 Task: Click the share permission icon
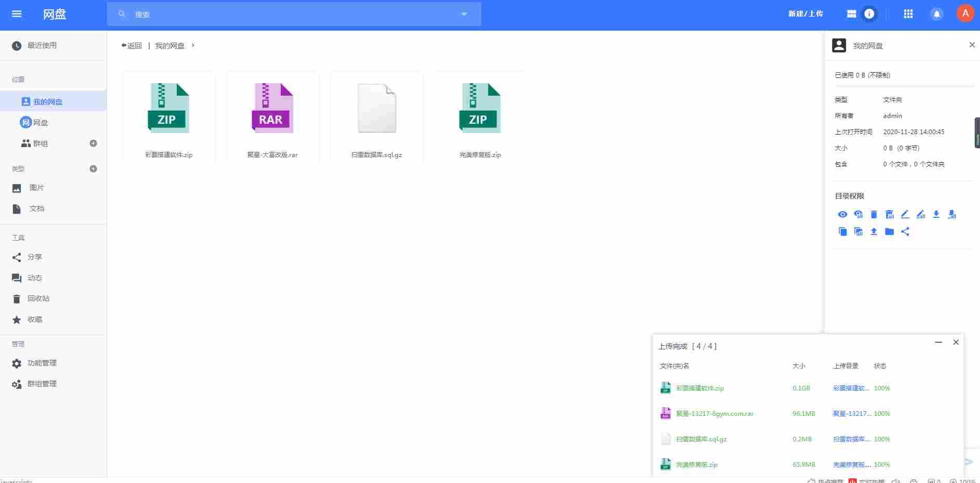(x=905, y=231)
